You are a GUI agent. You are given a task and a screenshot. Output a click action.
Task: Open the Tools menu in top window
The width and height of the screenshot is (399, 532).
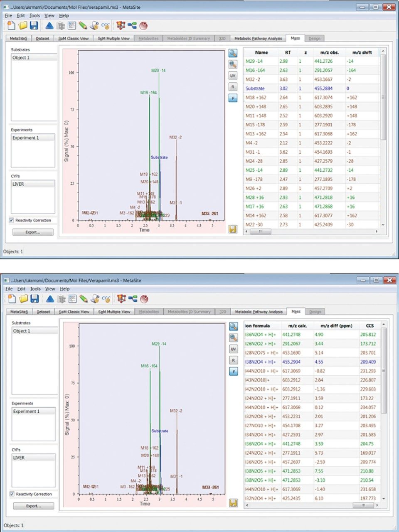34,16
